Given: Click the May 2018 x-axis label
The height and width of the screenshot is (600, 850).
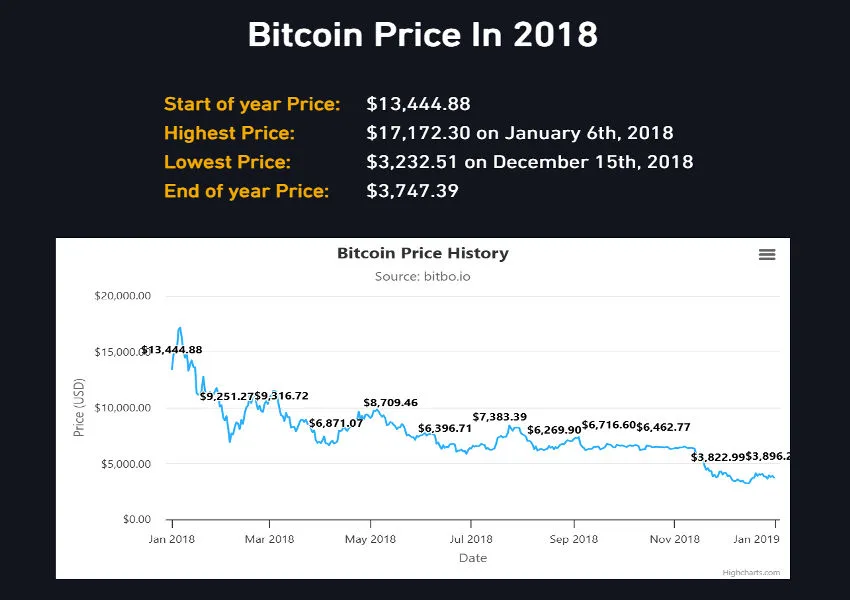Looking at the screenshot, I should (x=370, y=539).
